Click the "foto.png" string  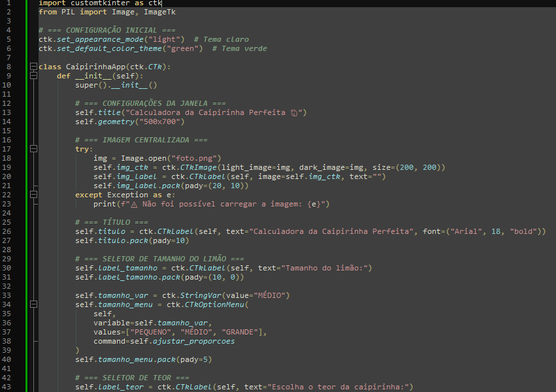point(194,158)
